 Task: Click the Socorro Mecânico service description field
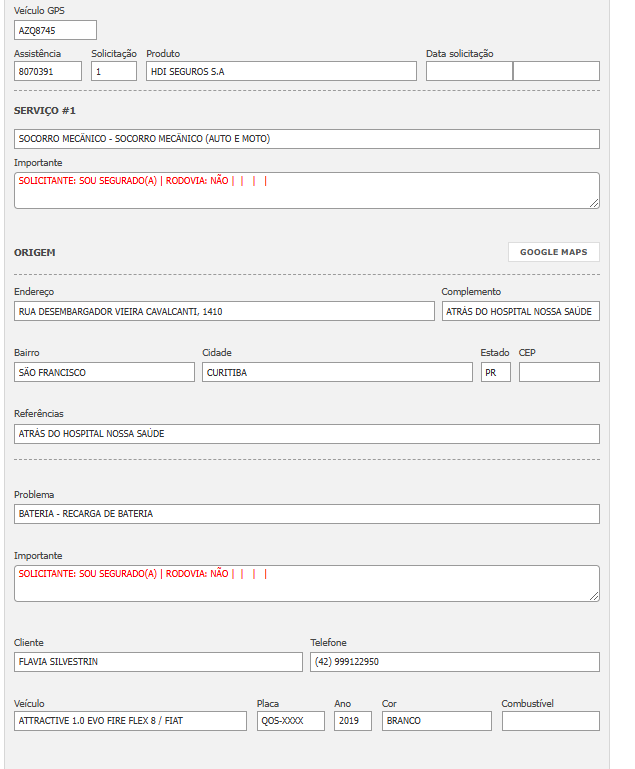tap(307, 139)
